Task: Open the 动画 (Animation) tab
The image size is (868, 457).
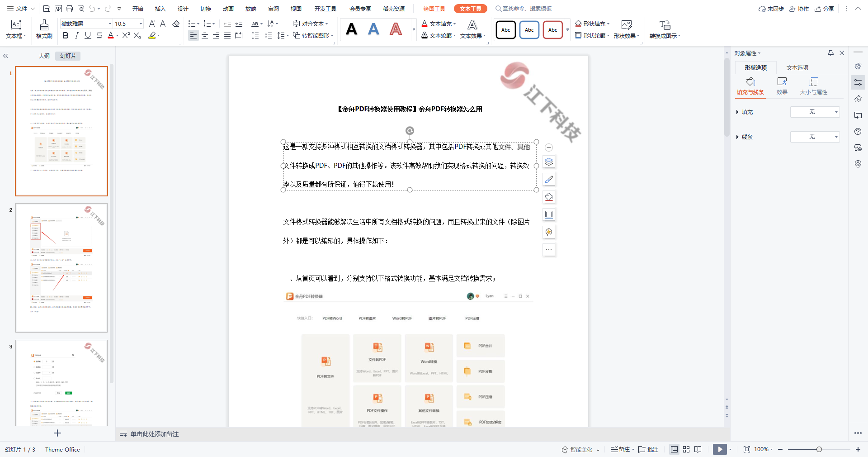Action: pyautogui.click(x=228, y=9)
